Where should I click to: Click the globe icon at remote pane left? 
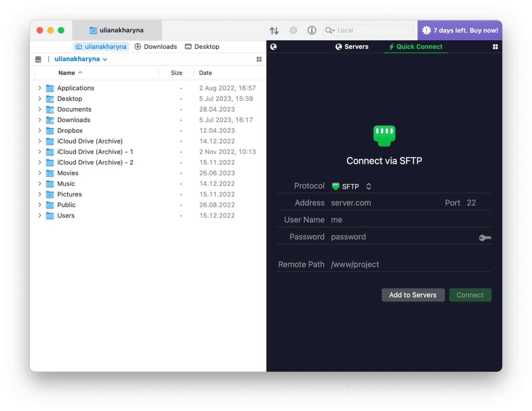point(273,47)
